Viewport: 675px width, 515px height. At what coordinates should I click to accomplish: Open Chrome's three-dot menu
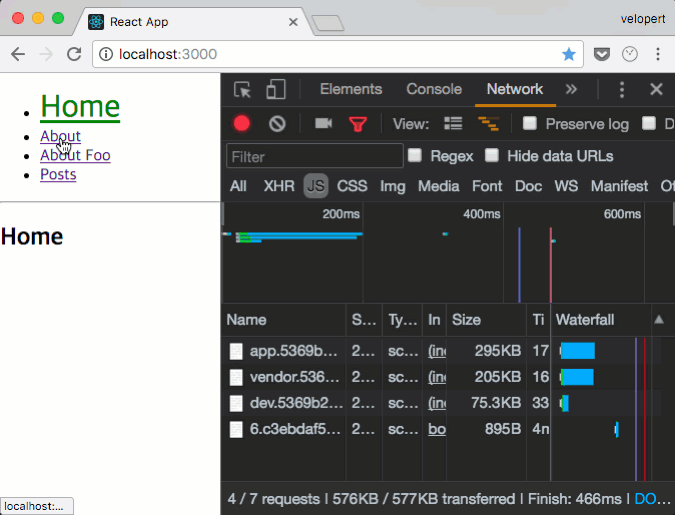[x=658, y=54]
